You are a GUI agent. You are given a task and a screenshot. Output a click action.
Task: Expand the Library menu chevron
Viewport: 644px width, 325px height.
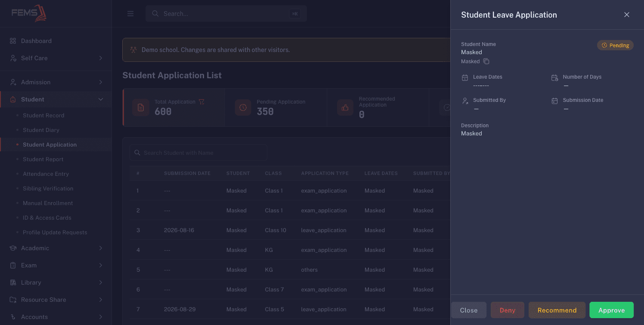(x=101, y=282)
